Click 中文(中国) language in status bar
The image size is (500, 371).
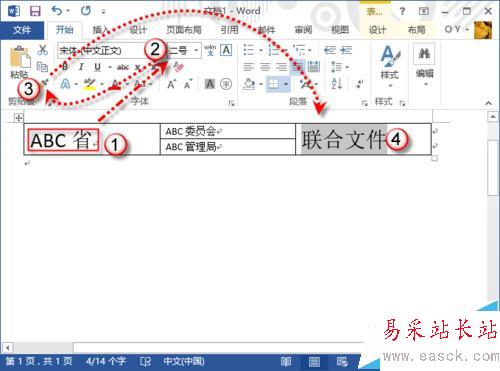point(184,362)
